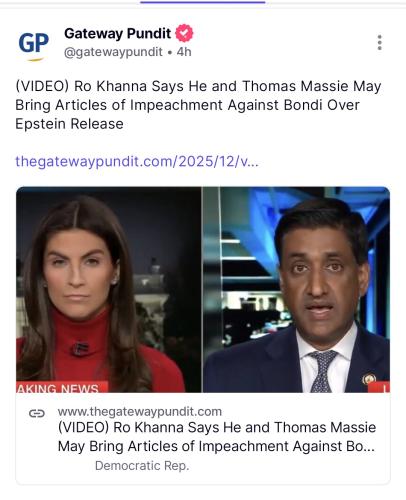406x500 pixels.
Task: Click the www.thegatewaypundit.com domain label
Action: tap(140, 412)
